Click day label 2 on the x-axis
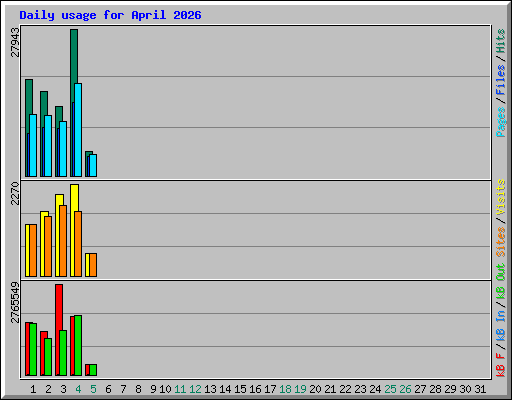The width and height of the screenshot is (512, 400). (x=48, y=389)
